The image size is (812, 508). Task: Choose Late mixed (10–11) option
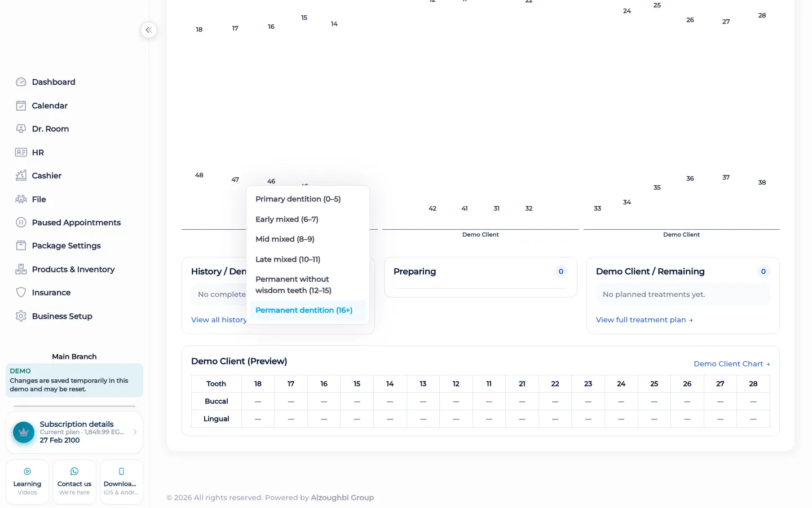tap(308, 260)
